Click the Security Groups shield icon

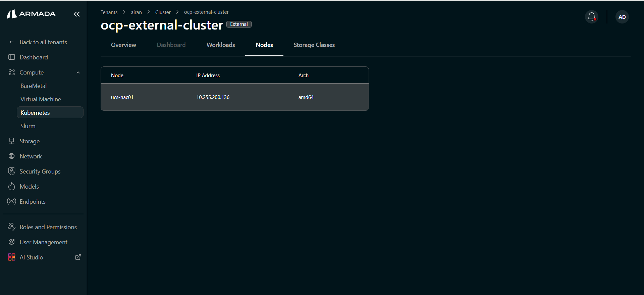[12, 171]
